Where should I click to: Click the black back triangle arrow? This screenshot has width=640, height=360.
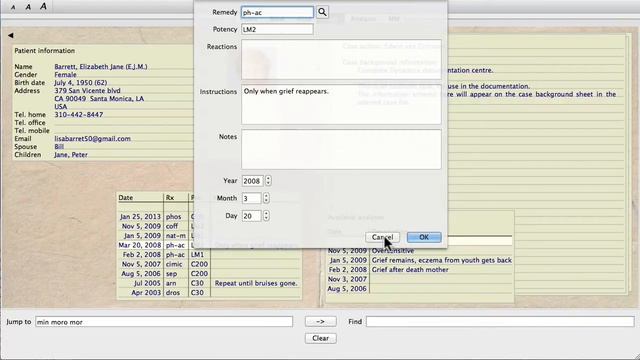(11, 36)
